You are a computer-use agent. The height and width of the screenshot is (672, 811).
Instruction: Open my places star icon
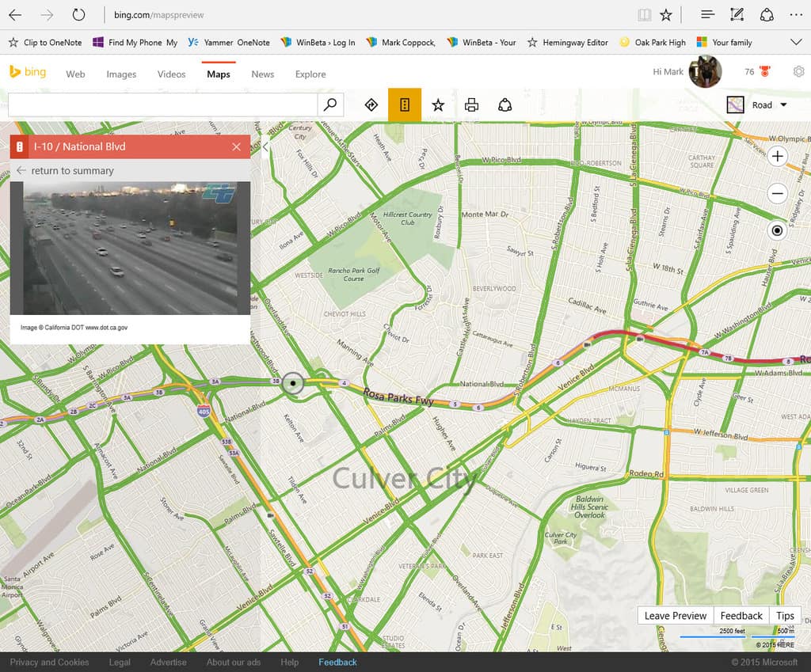(x=438, y=105)
